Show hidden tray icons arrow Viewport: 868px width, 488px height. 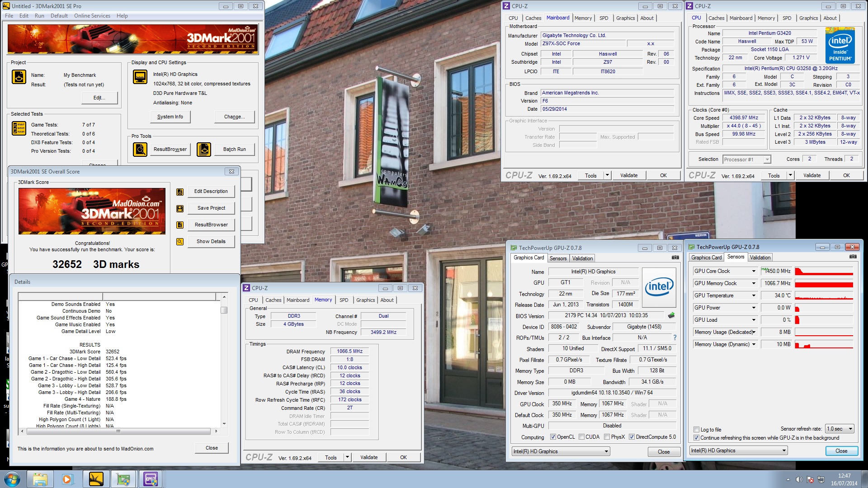788,480
